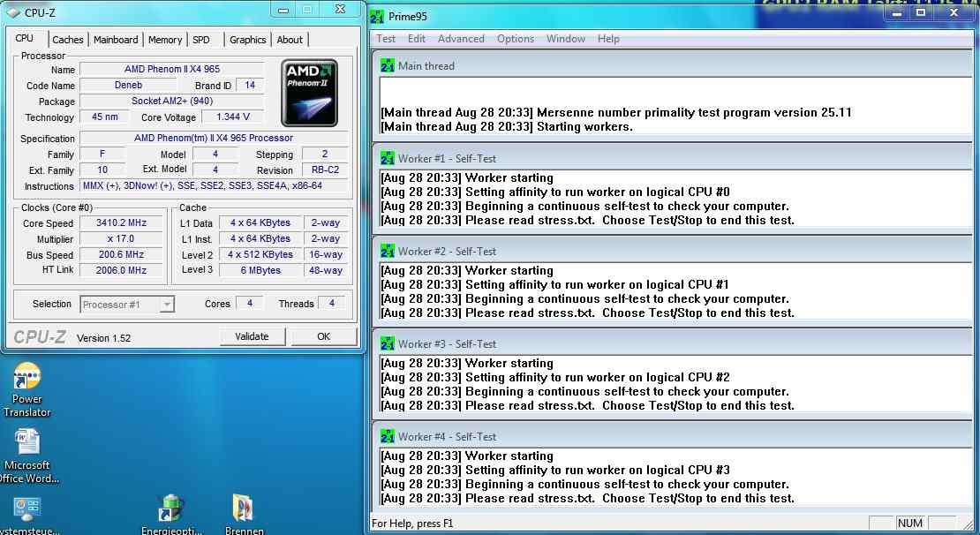Click the Brand ID value 14
This screenshot has height=535, width=980.
point(249,85)
